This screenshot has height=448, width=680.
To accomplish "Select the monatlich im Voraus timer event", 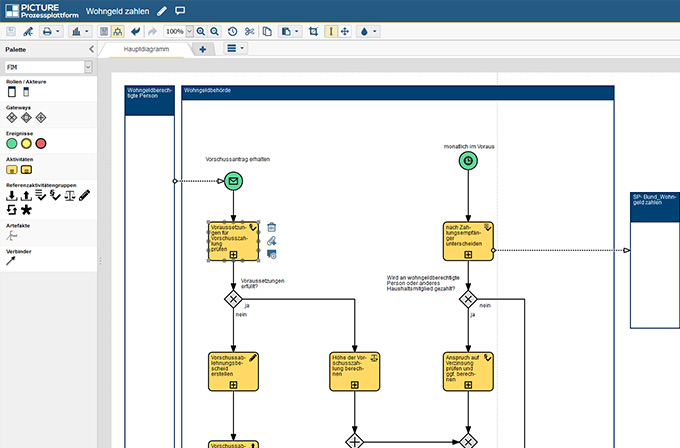I will click(468, 160).
